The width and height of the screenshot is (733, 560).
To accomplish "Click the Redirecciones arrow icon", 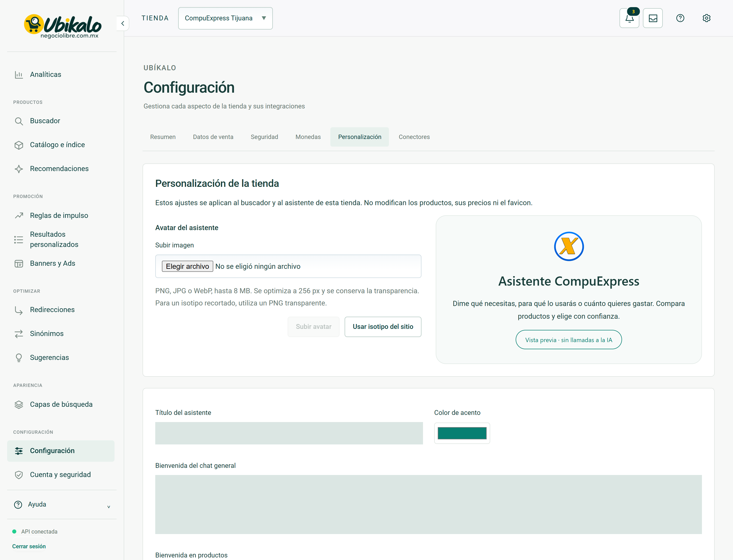I will (19, 310).
